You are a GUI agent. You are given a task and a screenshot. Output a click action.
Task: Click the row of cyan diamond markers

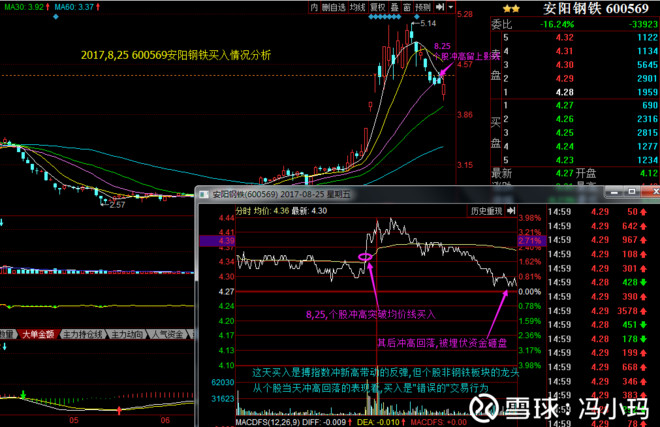385,17
